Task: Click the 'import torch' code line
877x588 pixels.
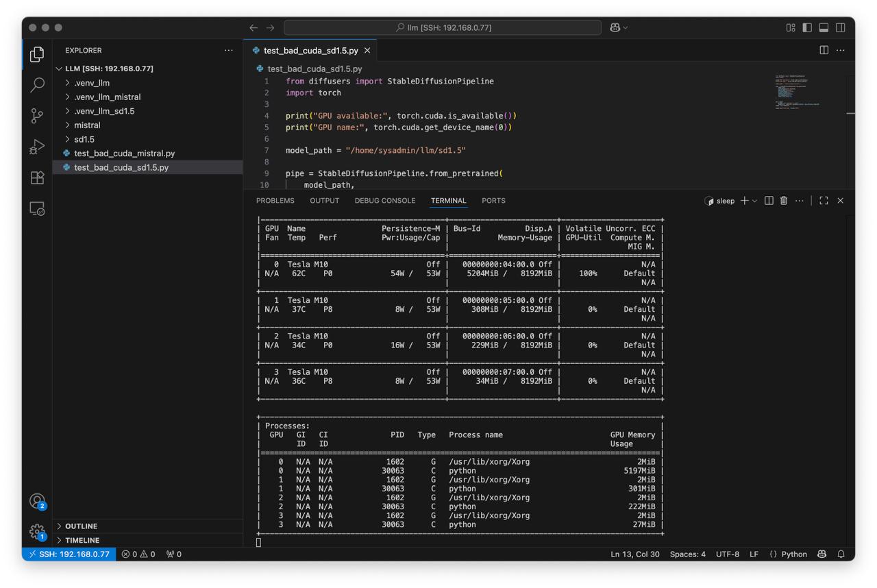Action: [313, 93]
